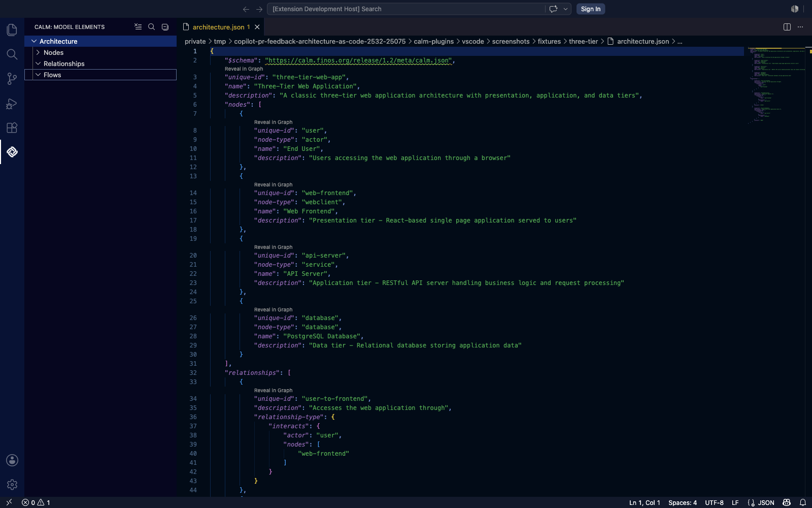Click the Ln 1, Col 1 cursor position
Screen dimensions: 812x508
[645, 502]
